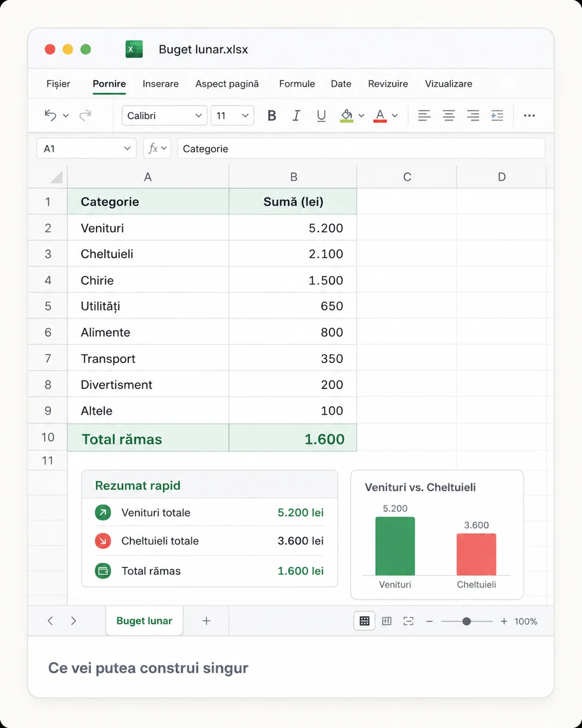The image size is (582, 728).
Task: Toggle Italic formatting
Action: click(x=296, y=115)
